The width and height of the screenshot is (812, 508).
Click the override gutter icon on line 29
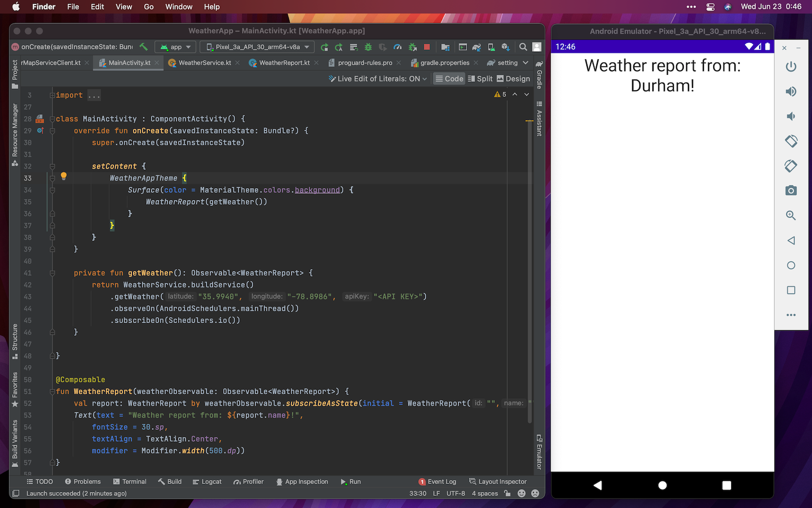(x=40, y=130)
